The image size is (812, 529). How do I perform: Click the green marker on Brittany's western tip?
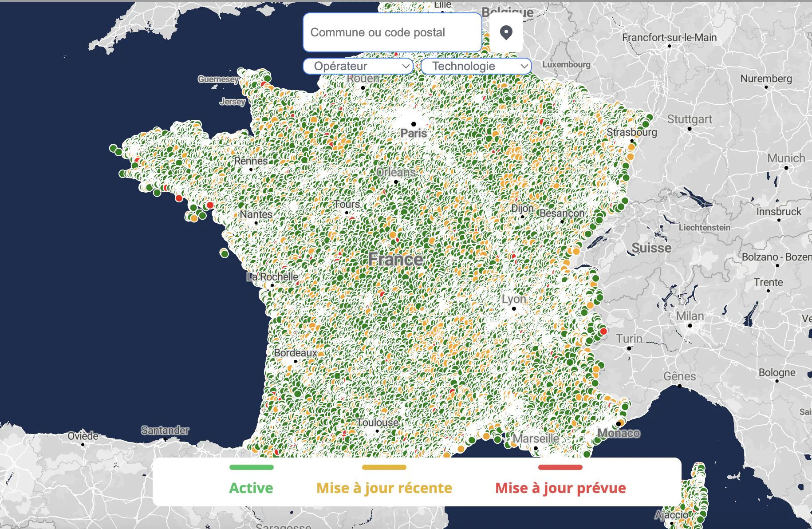[113, 148]
